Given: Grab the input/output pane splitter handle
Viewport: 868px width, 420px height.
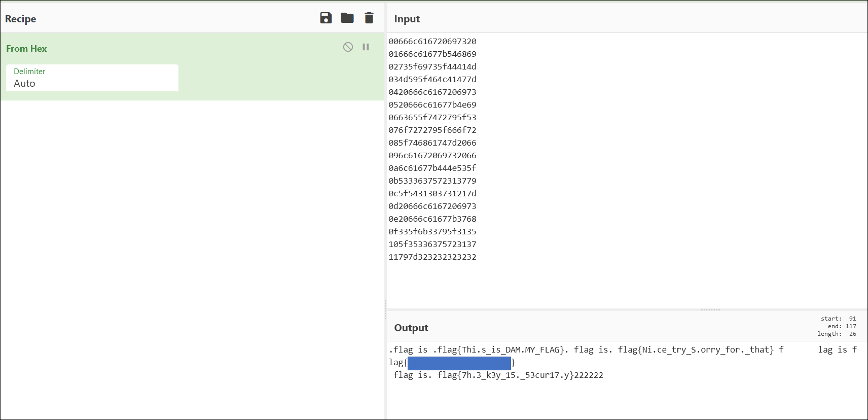Looking at the screenshot, I should [710, 309].
